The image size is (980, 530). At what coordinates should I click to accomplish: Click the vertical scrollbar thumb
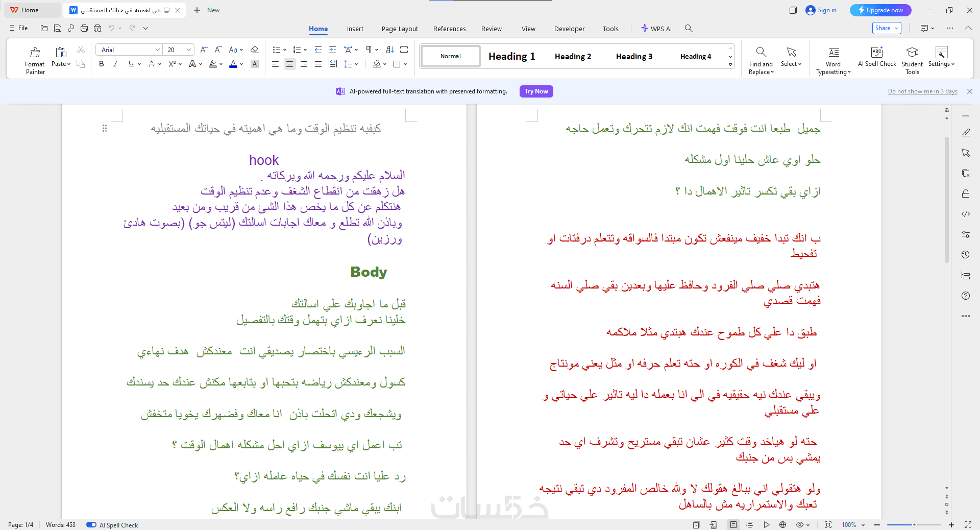pos(947,199)
